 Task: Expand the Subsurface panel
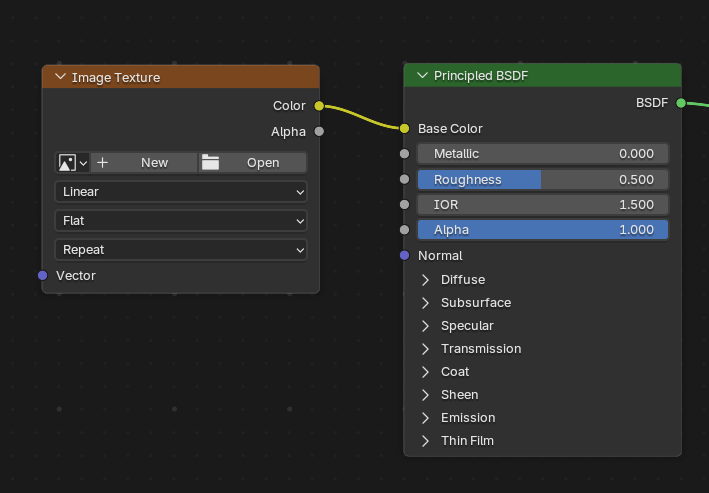point(425,303)
